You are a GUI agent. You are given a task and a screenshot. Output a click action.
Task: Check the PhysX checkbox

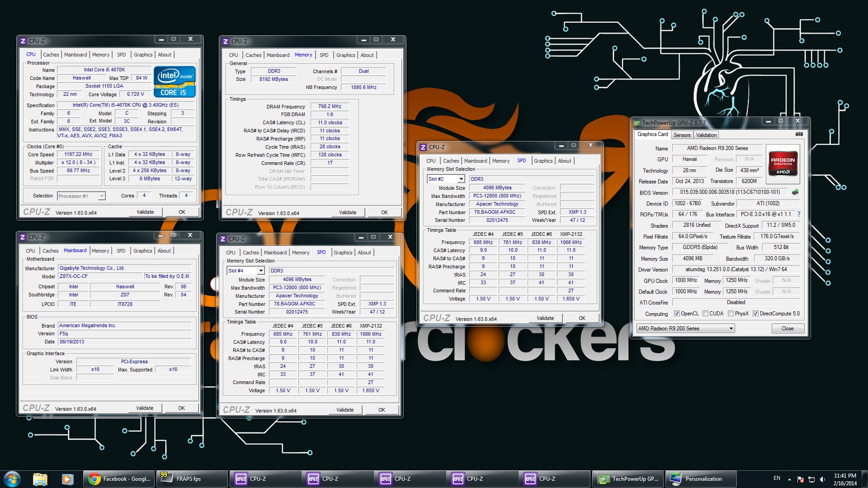pos(731,314)
